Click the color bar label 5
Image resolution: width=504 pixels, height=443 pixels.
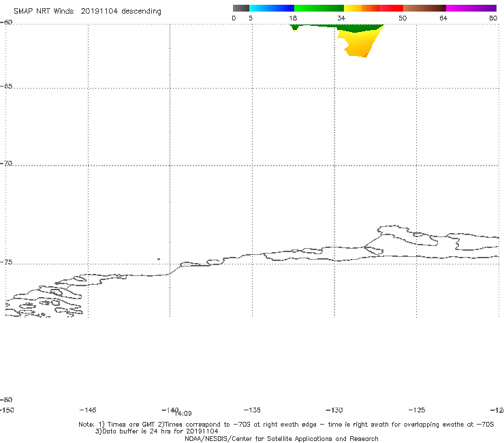pyautogui.click(x=251, y=18)
